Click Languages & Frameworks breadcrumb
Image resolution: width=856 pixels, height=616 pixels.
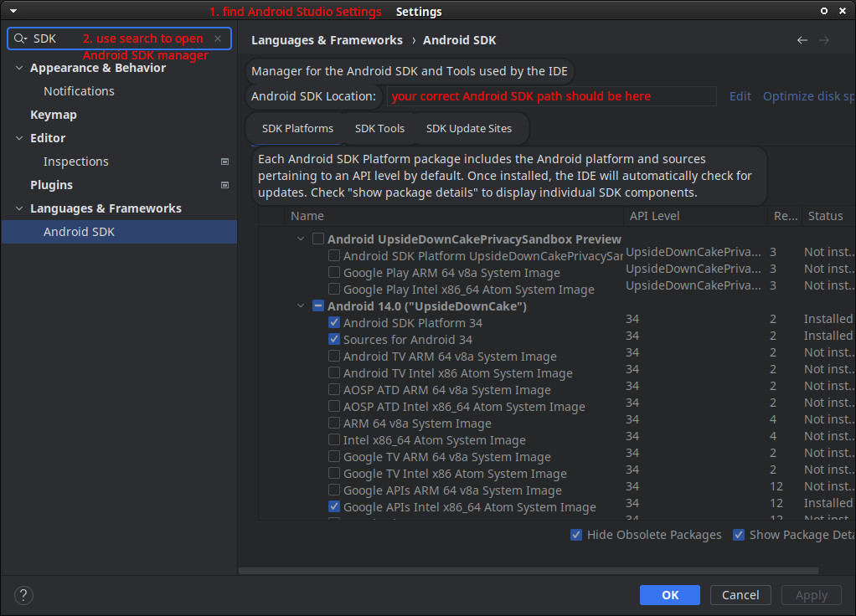point(327,40)
